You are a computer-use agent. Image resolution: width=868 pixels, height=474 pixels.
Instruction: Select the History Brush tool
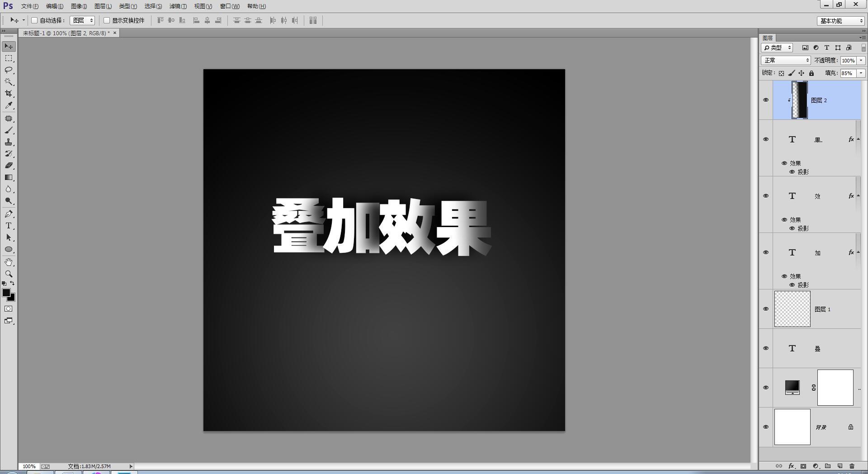click(9, 154)
